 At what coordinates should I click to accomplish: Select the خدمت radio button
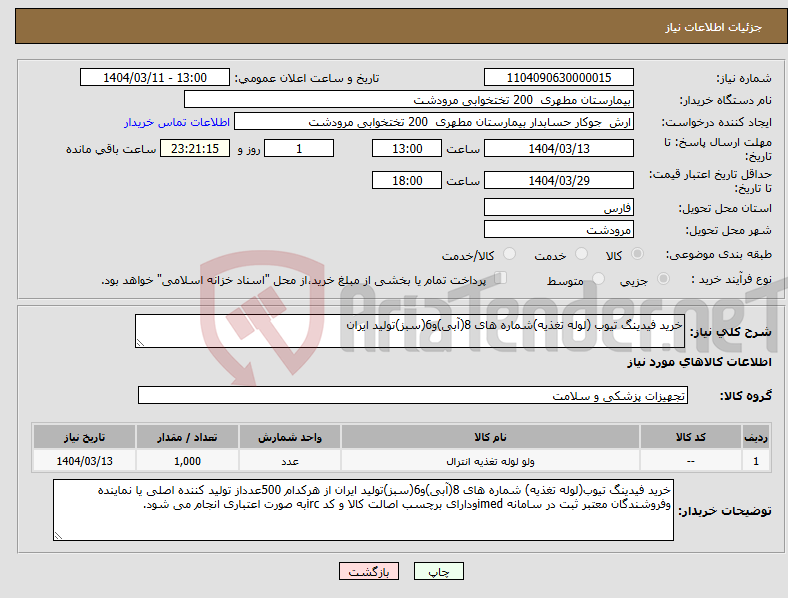[x=581, y=254]
